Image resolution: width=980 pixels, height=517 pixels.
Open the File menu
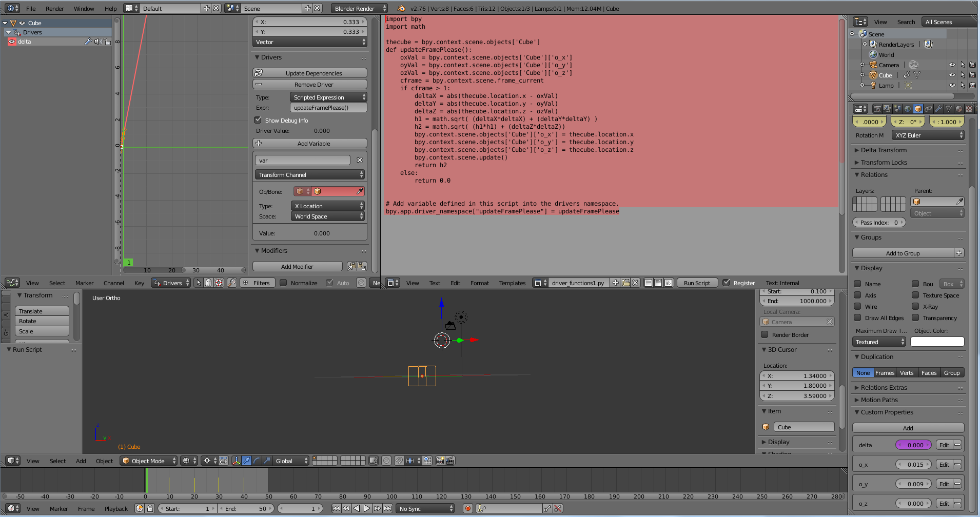[31, 8]
